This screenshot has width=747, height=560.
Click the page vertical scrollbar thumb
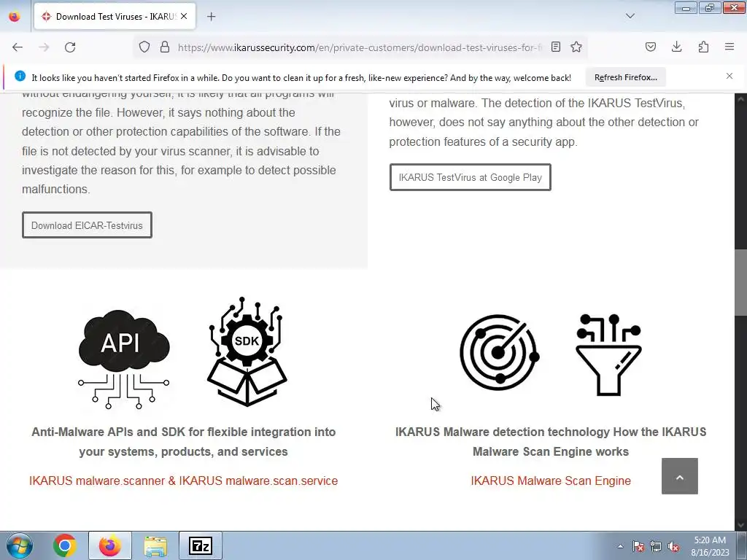tap(741, 282)
